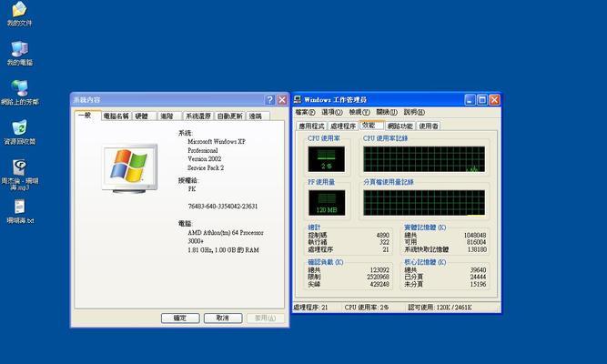
Task: Switch to the 網路功能 tab
Action: coord(400,126)
